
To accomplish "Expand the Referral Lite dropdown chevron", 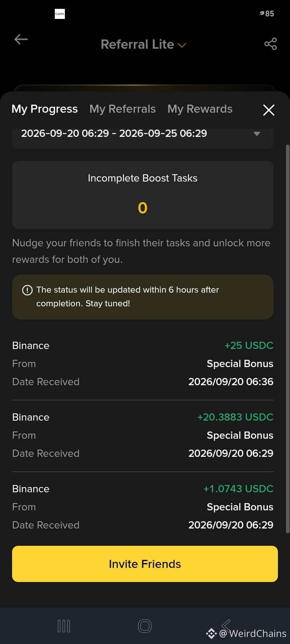I will [x=182, y=45].
